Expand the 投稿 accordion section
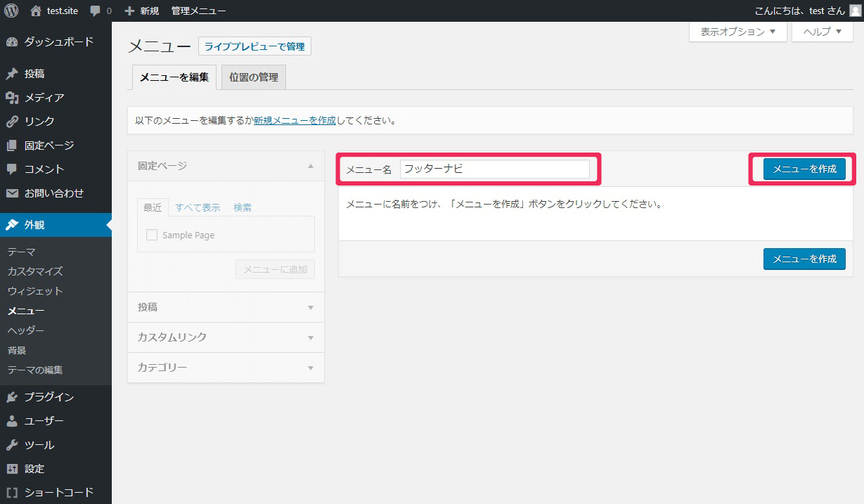The height and width of the screenshot is (504, 864). (226, 307)
